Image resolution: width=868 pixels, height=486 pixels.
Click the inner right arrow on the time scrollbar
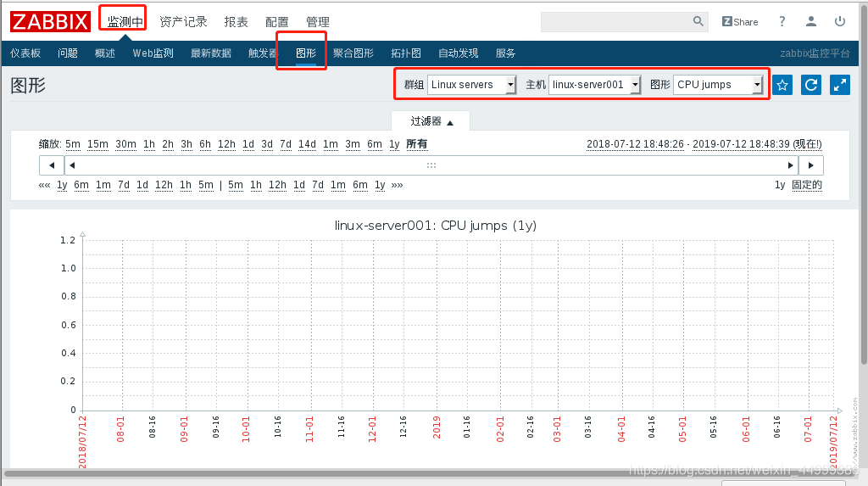791,165
